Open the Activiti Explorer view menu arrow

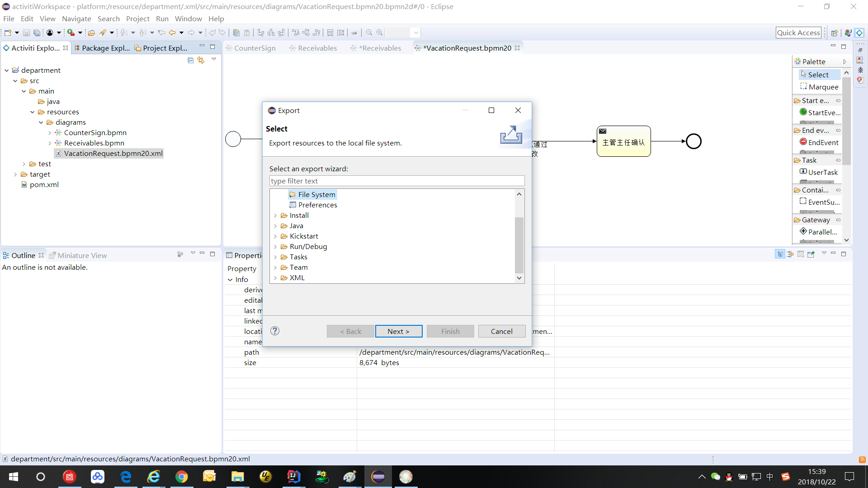click(x=214, y=59)
